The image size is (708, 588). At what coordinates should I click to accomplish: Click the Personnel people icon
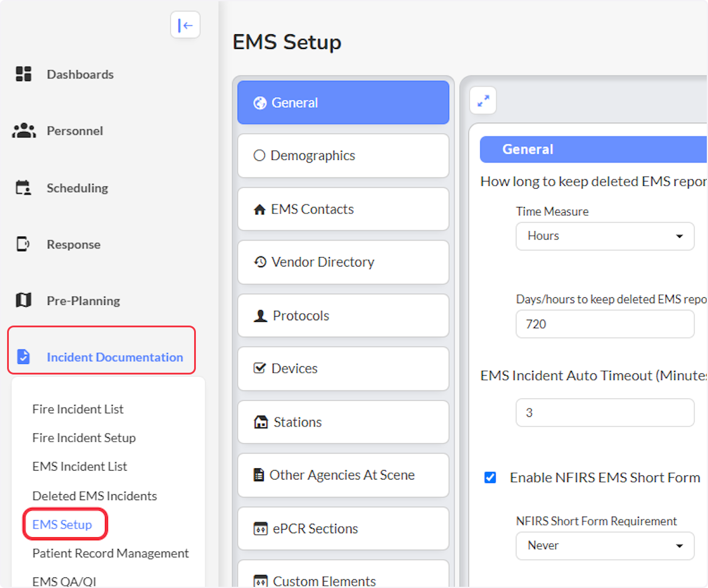24,130
